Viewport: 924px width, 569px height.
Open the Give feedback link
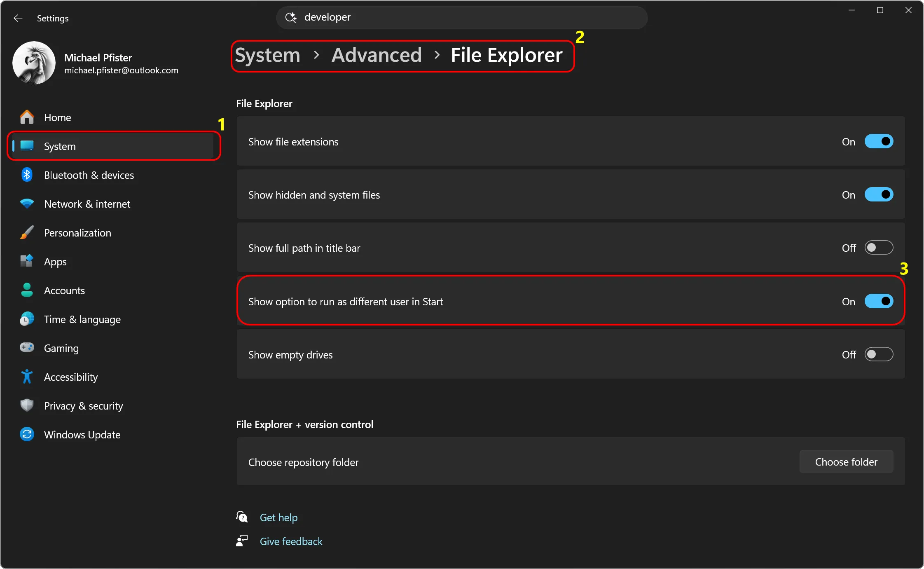[x=291, y=541]
